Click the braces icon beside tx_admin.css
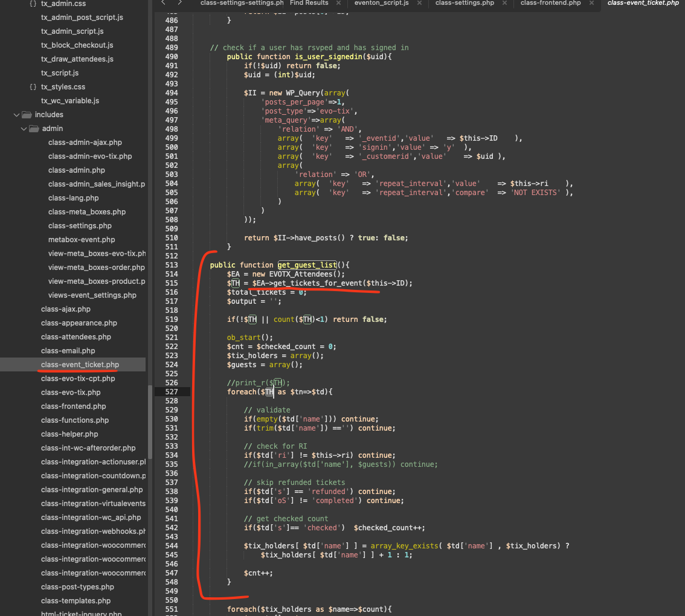The height and width of the screenshot is (616, 685). [x=33, y=4]
